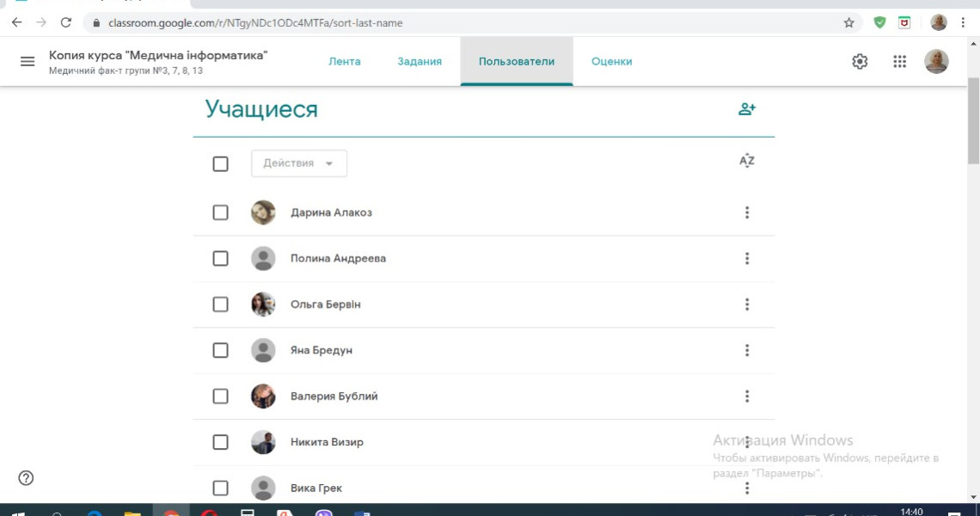Invite students with add-person icon
Viewport: 980px width, 516px height.
[747, 109]
